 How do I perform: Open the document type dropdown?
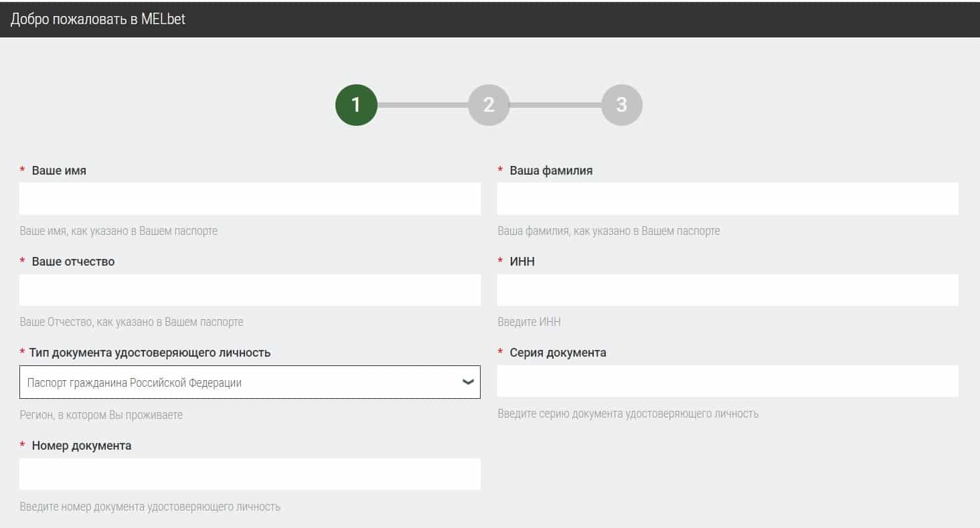point(241,382)
